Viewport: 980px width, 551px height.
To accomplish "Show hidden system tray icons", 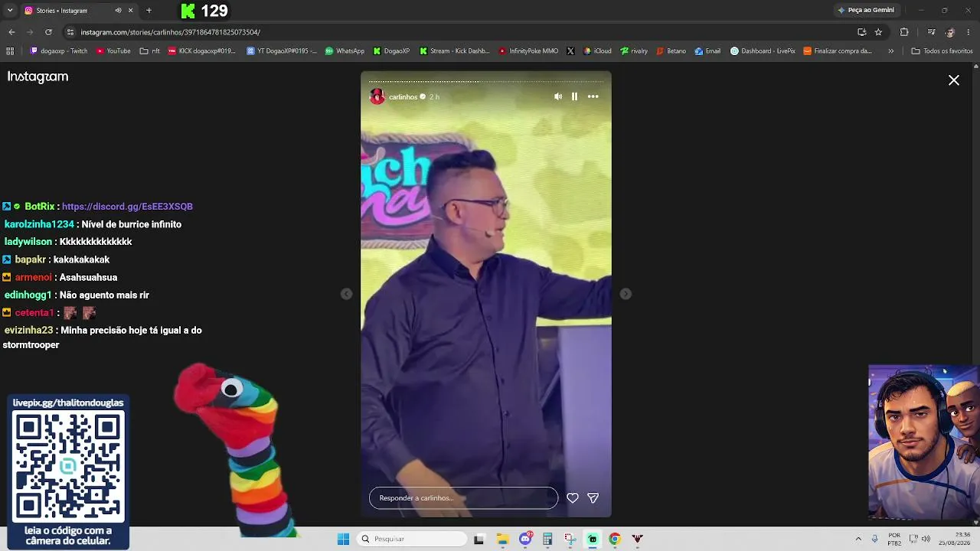I will [x=858, y=539].
